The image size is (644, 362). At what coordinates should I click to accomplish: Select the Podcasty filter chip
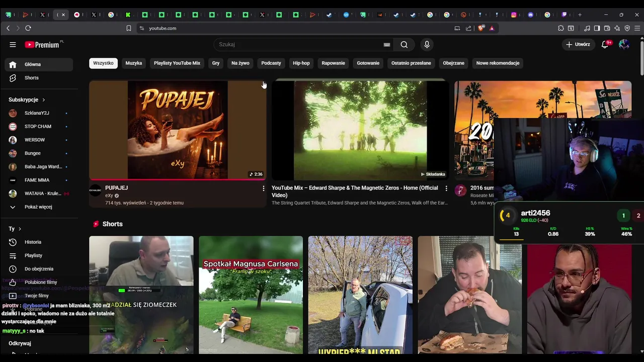271,63
